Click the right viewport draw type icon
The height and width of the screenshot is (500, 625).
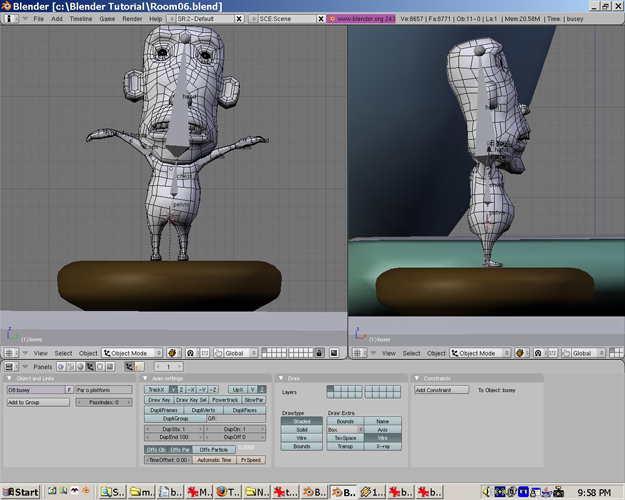[523, 353]
